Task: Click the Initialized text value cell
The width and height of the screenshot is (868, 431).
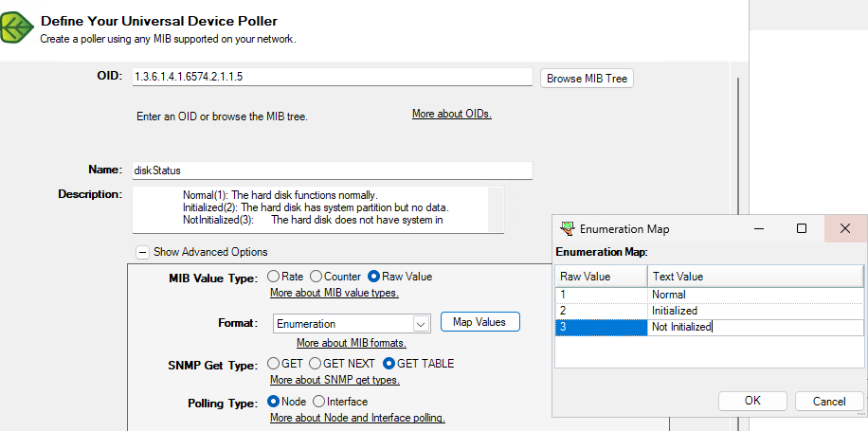Action: [x=755, y=311]
